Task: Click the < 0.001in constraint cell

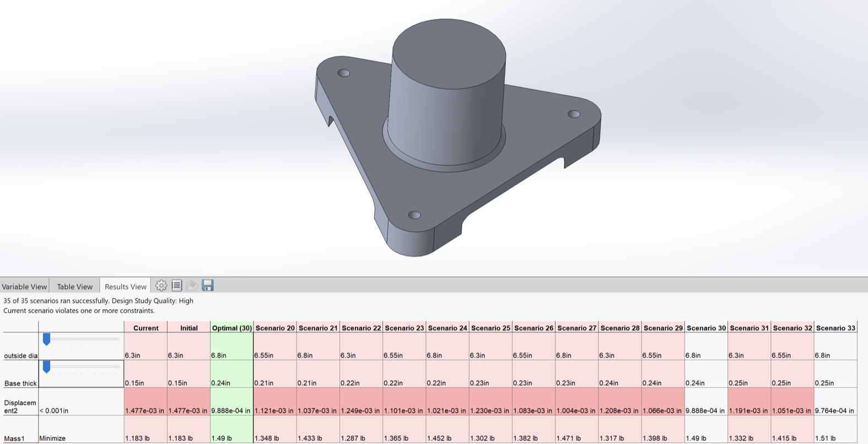Action: point(81,402)
